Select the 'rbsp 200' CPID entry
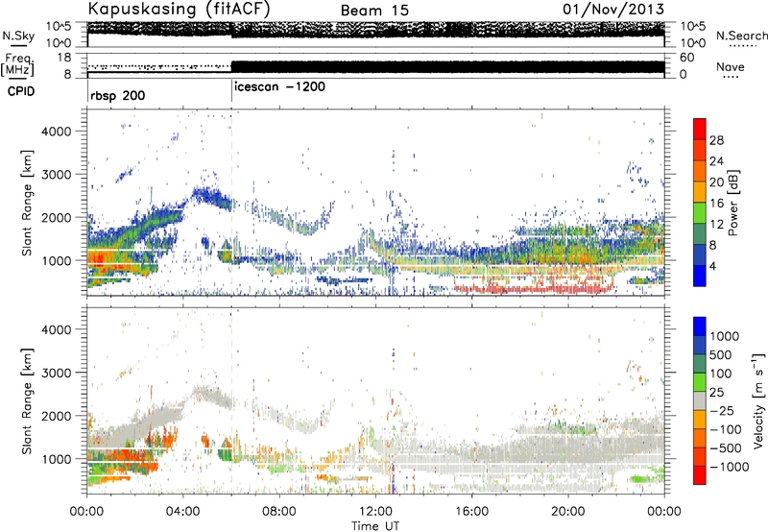 [x=117, y=95]
